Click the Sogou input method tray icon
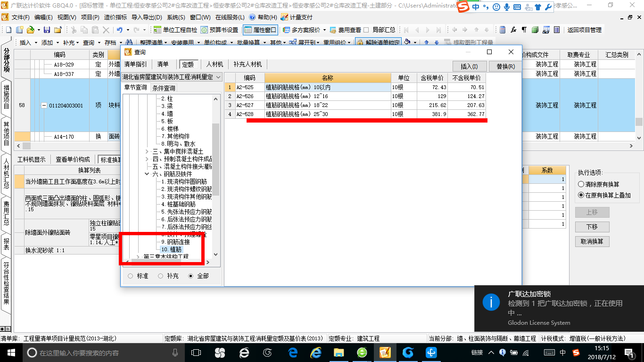This screenshot has height=362, width=644. coord(576,352)
